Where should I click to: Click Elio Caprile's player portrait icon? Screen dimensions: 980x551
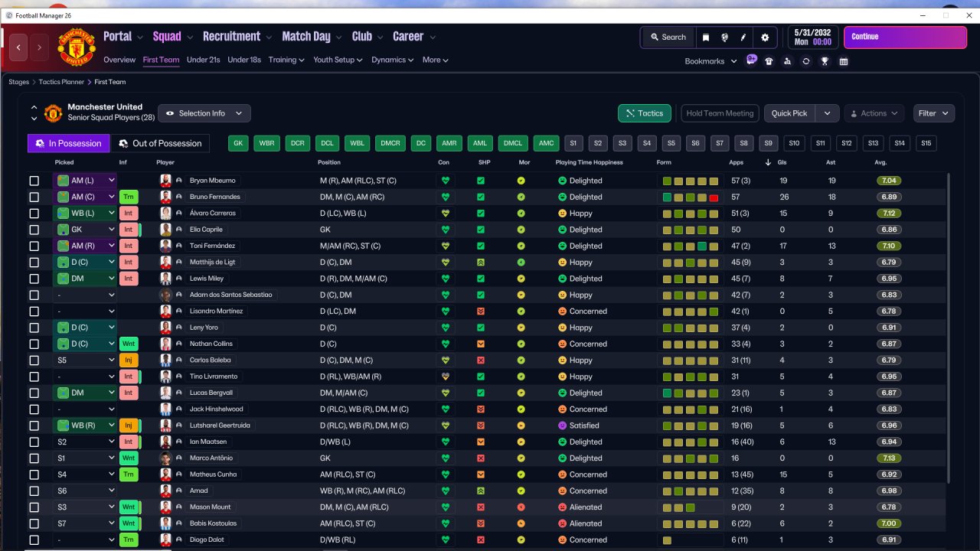pos(165,230)
